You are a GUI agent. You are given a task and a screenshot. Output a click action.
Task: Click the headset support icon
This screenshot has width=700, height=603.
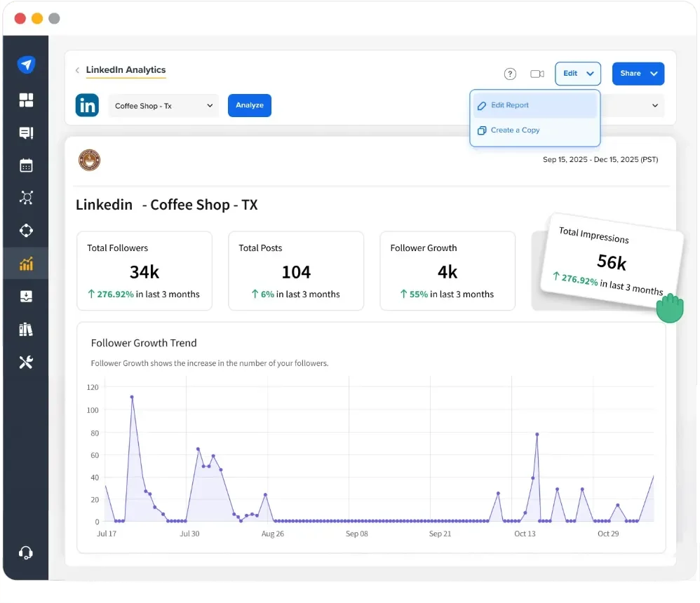(26, 552)
